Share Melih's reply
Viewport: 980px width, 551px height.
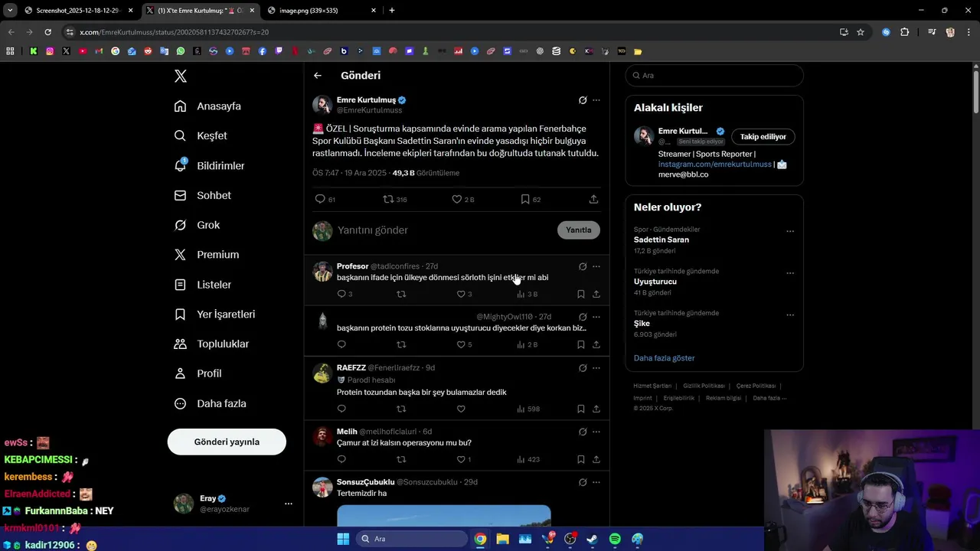point(596,459)
